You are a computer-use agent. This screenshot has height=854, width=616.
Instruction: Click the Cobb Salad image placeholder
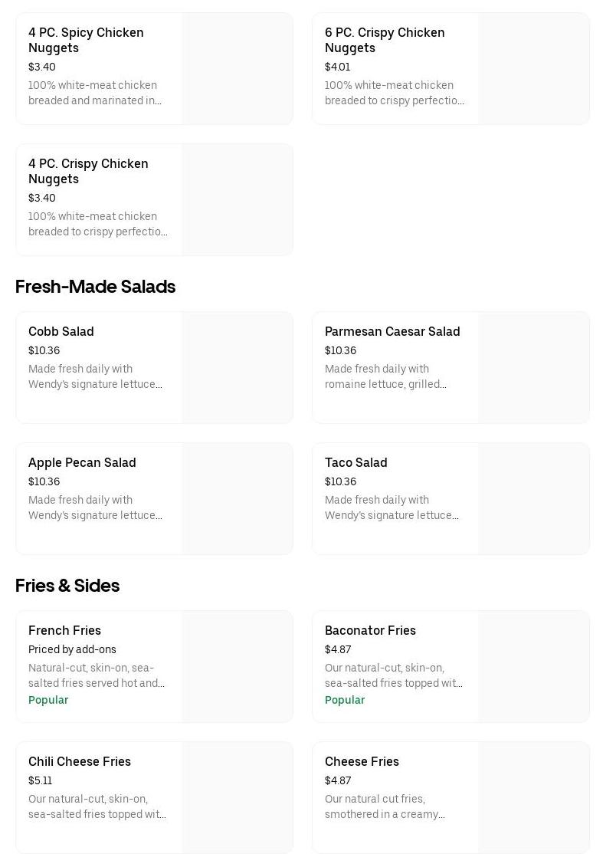point(238,367)
